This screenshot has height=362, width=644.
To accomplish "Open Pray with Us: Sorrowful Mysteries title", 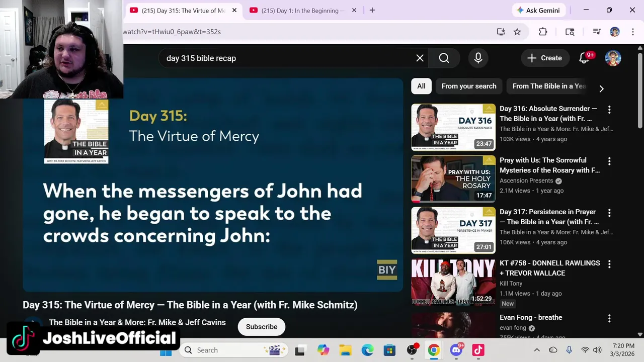I will [x=549, y=165].
